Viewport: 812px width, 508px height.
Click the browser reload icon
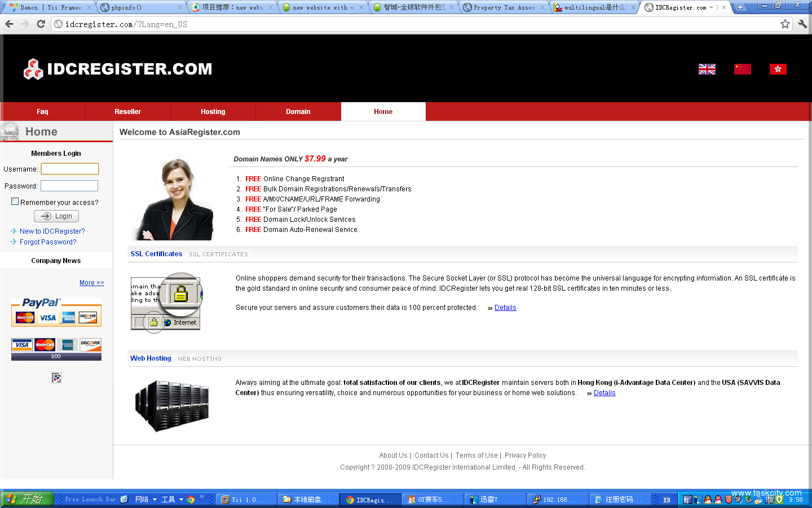click(41, 24)
